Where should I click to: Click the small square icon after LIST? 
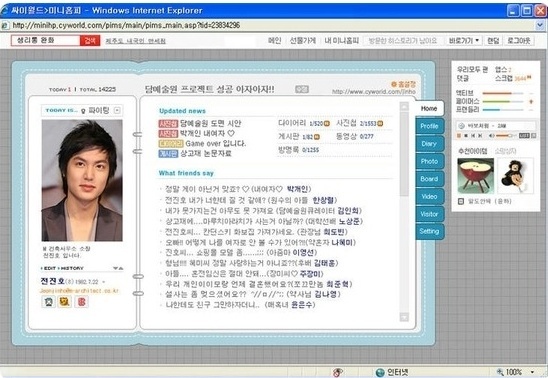[x=534, y=136]
